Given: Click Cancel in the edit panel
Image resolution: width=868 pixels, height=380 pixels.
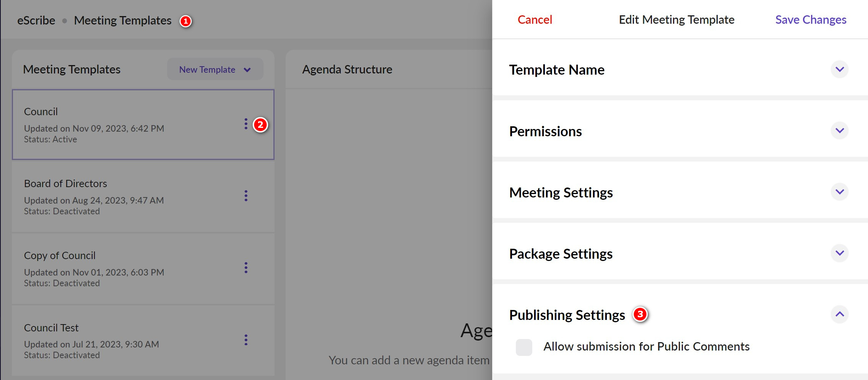Looking at the screenshot, I should (535, 20).
